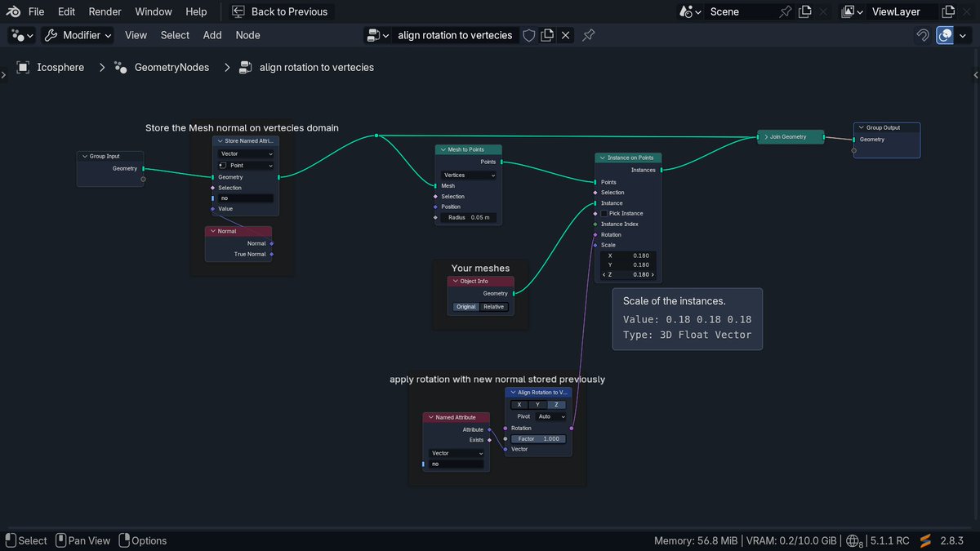The width and height of the screenshot is (980, 551).
Task: Open the Node menu in node editor
Action: coord(247,35)
